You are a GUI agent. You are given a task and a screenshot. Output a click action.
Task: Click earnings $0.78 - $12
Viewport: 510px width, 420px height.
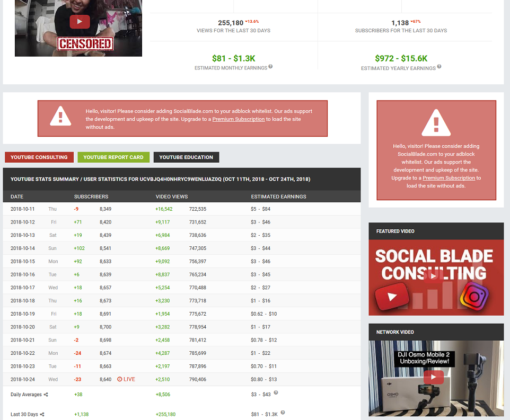[264, 340]
